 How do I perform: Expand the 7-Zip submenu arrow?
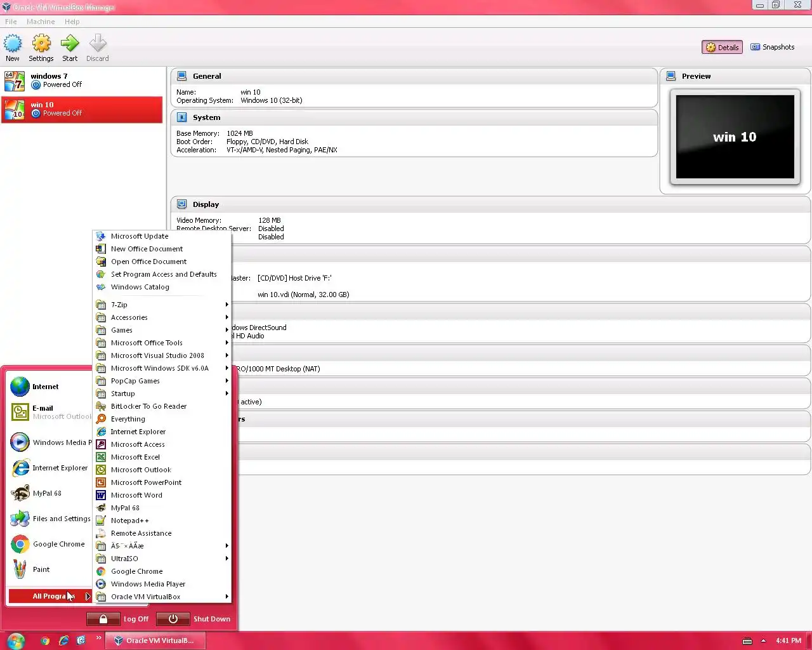point(226,305)
